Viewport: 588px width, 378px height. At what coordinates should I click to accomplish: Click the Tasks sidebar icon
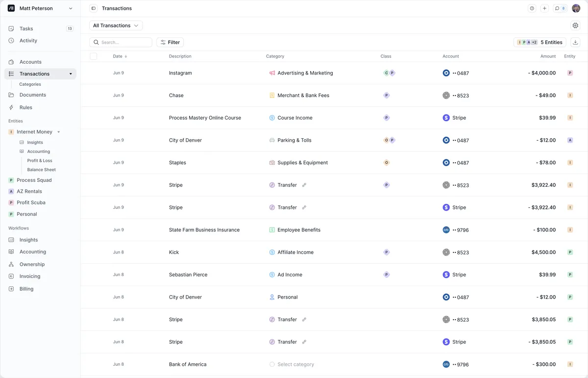click(x=11, y=28)
